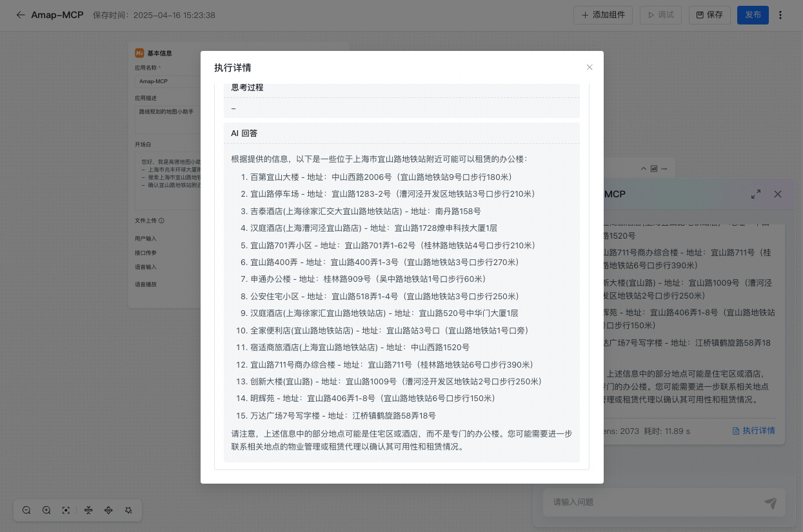Viewport: 803px width, 532px height.
Task: Click the auto-layout magic wand icon
Action: 129,510
